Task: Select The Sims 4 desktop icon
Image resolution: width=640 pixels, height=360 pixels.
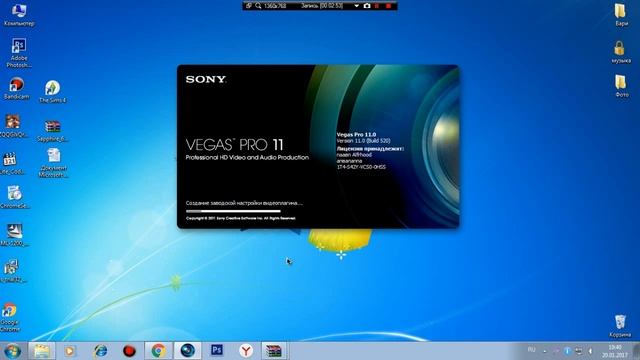Action: [x=52, y=91]
